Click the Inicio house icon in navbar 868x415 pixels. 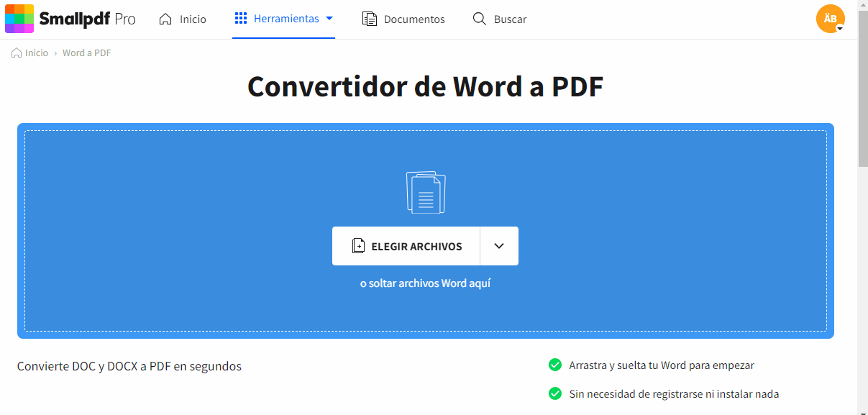click(165, 19)
